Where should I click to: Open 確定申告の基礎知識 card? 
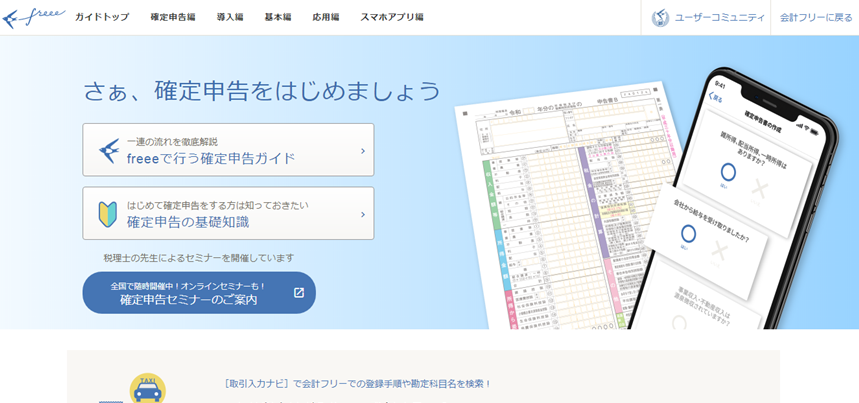[228, 213]
